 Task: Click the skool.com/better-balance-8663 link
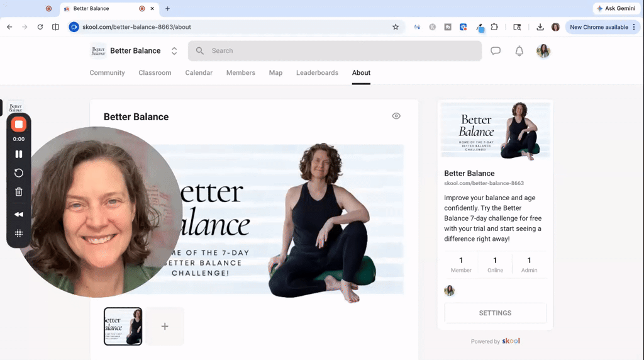pos(484,183)
